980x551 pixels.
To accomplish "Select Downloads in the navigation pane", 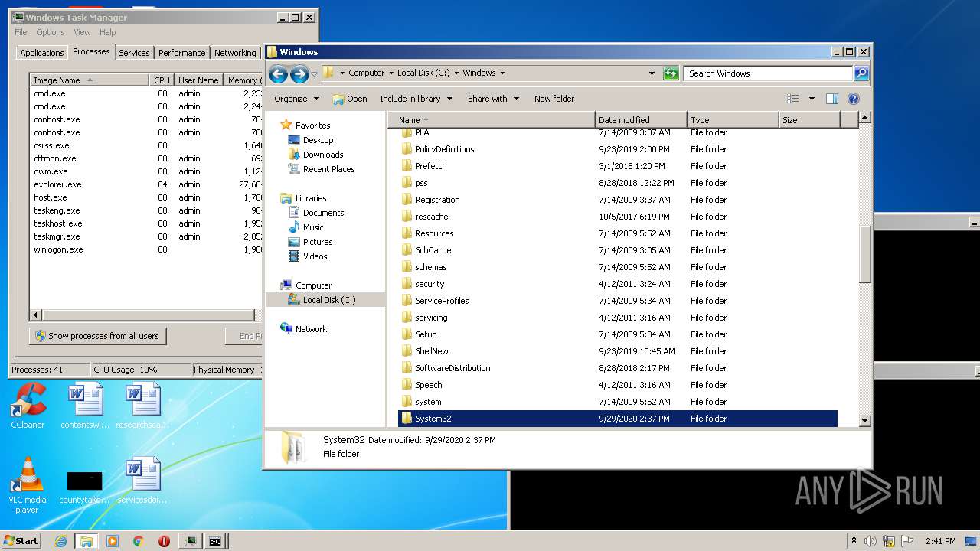I will 322,155.
